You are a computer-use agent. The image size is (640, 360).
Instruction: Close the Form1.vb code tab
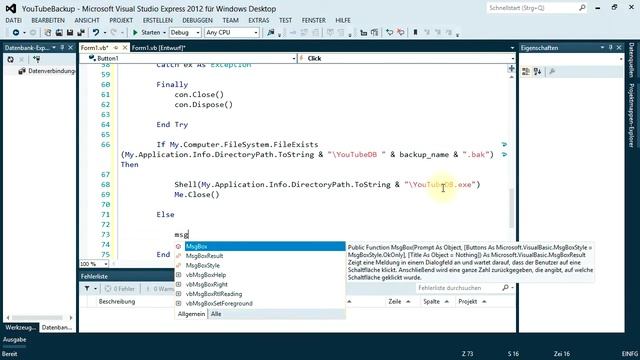(125, 48)
